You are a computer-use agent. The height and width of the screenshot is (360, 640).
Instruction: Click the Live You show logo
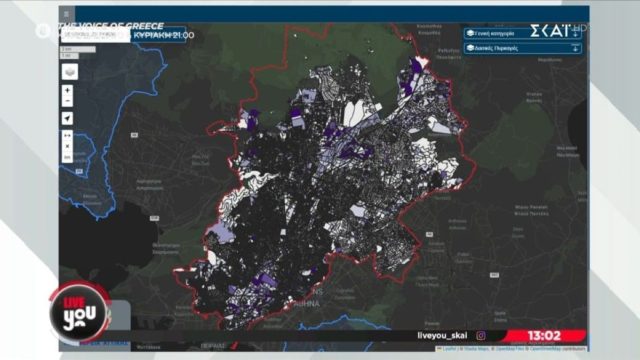point(80,313)
